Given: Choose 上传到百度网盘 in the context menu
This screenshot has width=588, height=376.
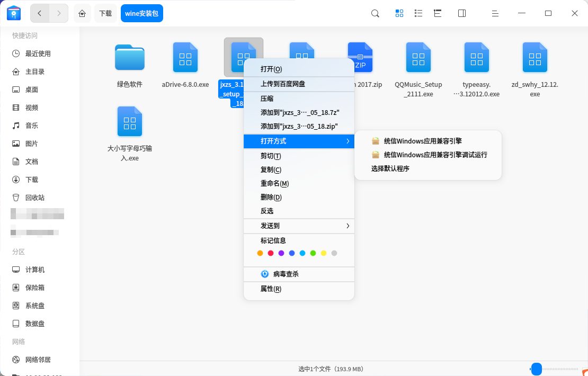Looking at the screenshot, I should pyautogui.click(x=299, y=84).
